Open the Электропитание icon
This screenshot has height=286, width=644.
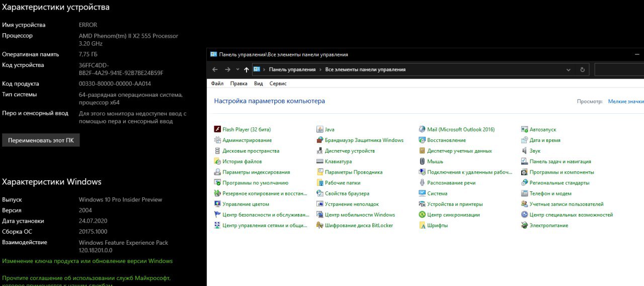tap(525, 226)
